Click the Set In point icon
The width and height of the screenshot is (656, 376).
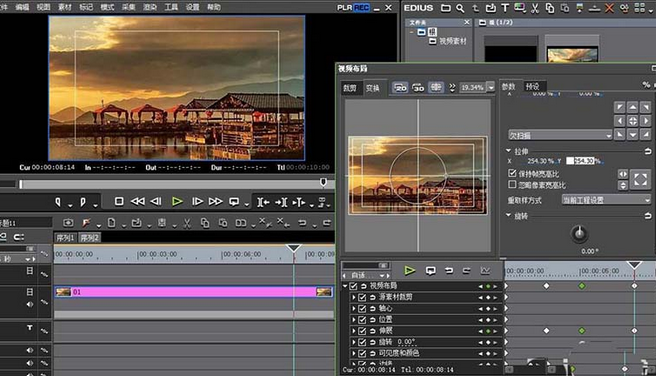tap(58, 202)
